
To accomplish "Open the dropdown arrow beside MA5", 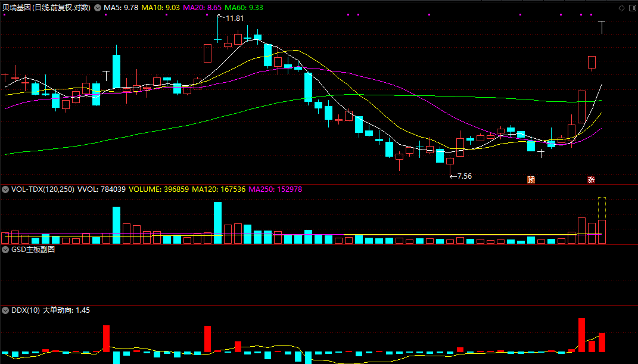I will (98, 8).
